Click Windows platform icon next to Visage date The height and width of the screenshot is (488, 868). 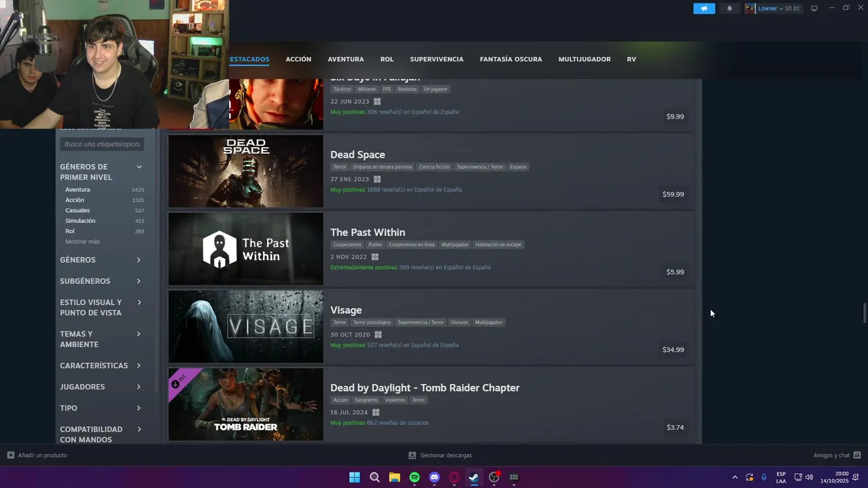tap(378, 335)
